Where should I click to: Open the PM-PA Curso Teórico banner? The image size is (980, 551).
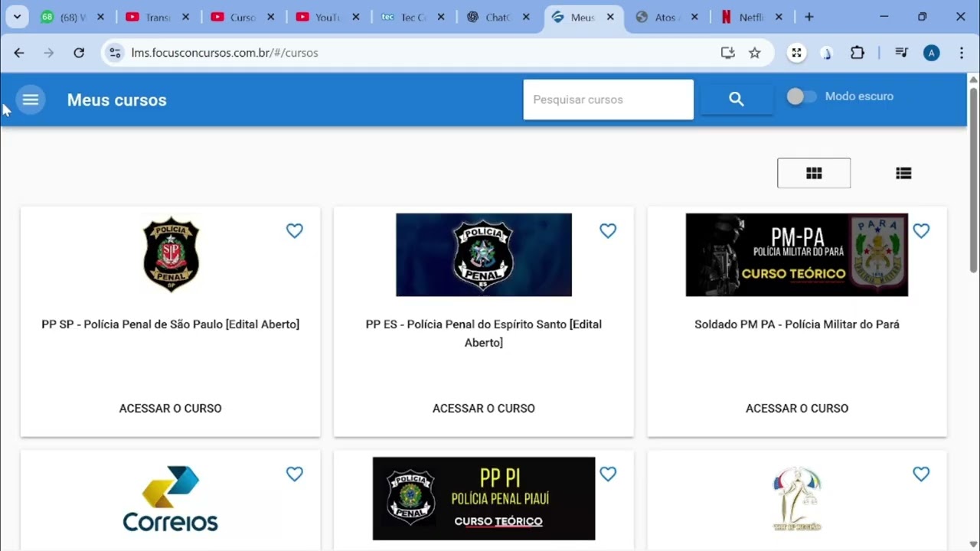click(x=797, y=255)
